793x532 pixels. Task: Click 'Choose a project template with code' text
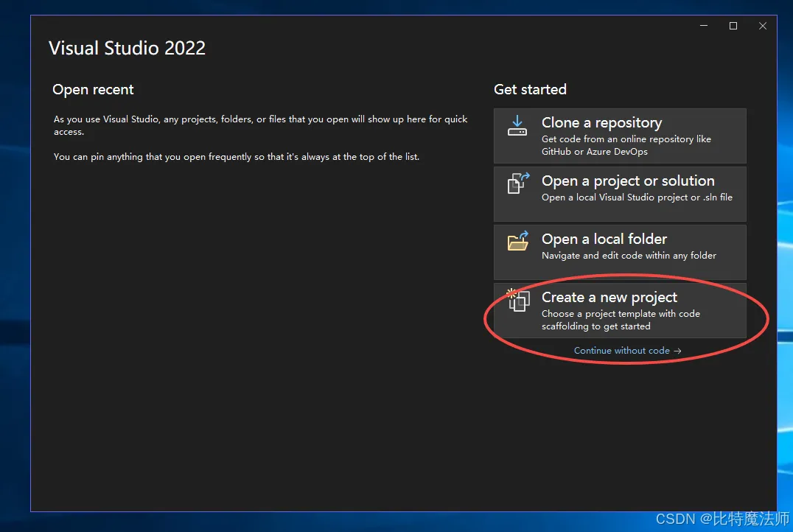[621, 314]
